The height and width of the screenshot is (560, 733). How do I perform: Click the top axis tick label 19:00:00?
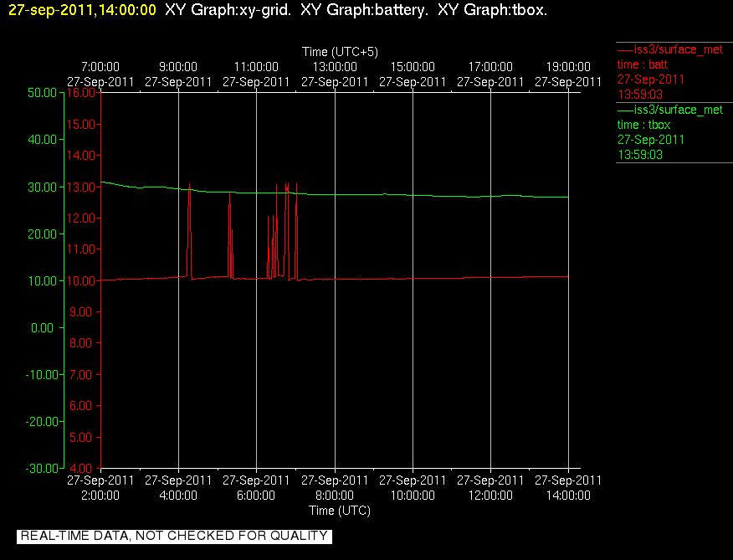568,67
